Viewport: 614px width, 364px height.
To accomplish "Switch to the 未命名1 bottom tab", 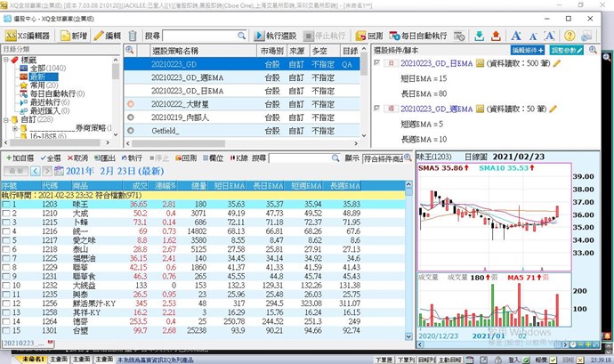I will [12, 359].
